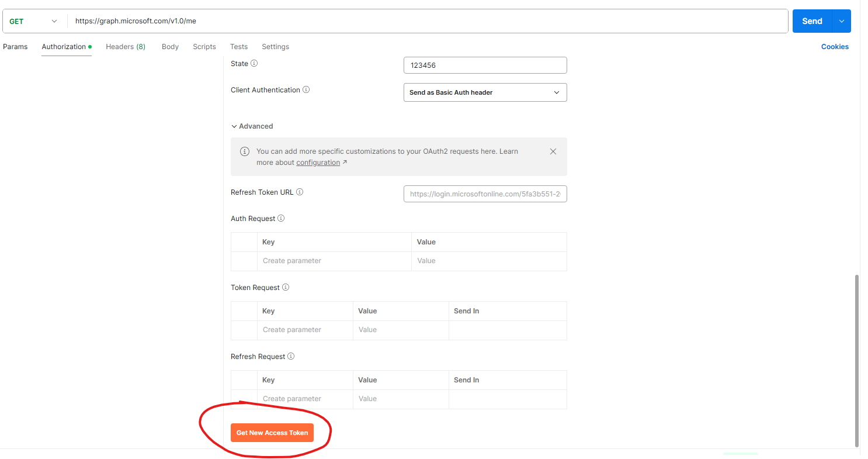This screenshot has width=868, height=459.
Task: Click the Token Request info icon
Action: (x=286, y=287)
